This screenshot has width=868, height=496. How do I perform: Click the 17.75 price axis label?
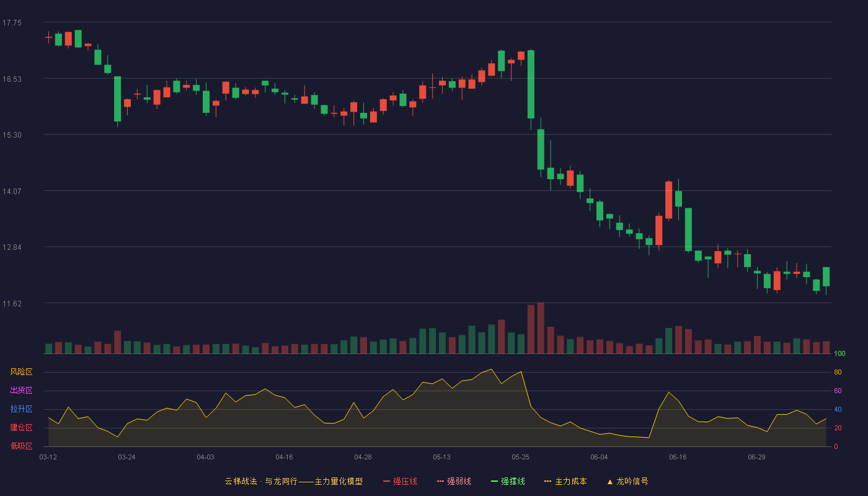[12, 23]
